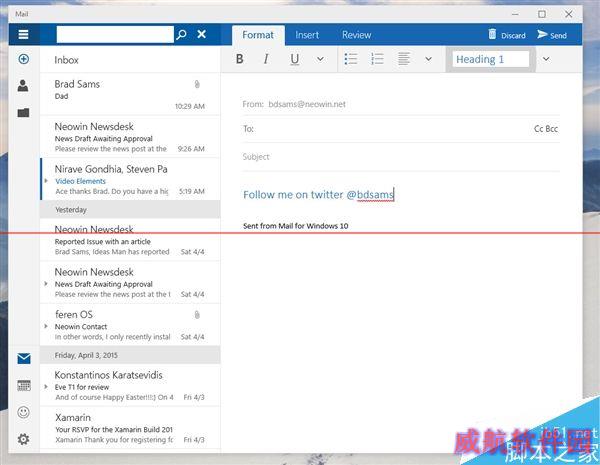This screenshot has width=600, height=465.
Task: Show Cc Bcc fields
Action: click(x=546, y=129)
